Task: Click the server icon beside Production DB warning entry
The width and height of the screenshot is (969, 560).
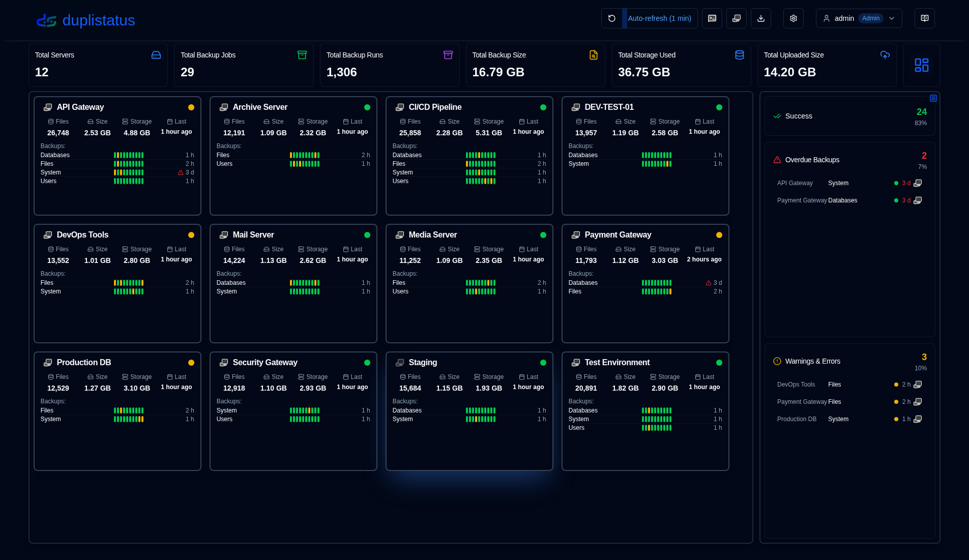Action: point(918,419)
